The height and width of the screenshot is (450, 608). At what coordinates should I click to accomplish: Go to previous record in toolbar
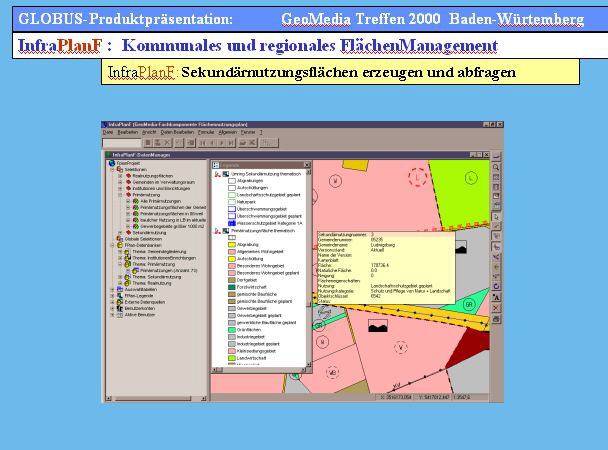click(212, 143)
